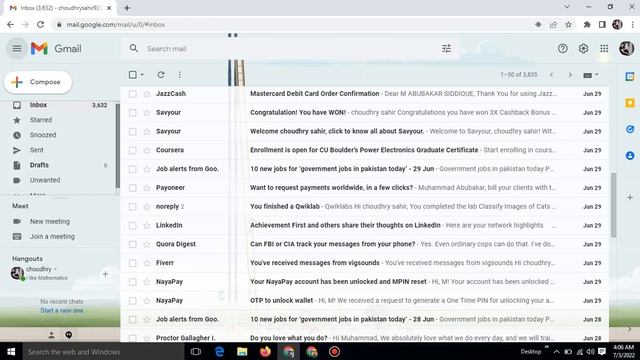The width and height of the screenshot is (640, 360).
Task: Star the JazzCash email
Action: coord(147,94)
